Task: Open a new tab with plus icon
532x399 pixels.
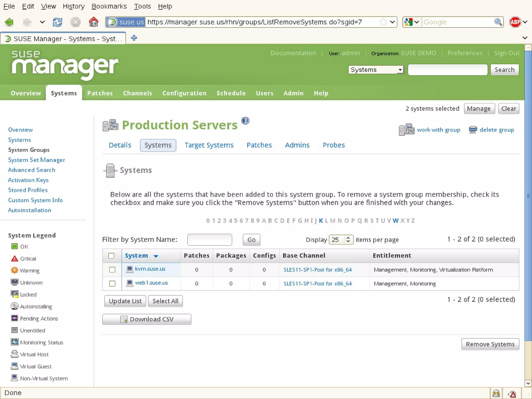Action: 134,38
